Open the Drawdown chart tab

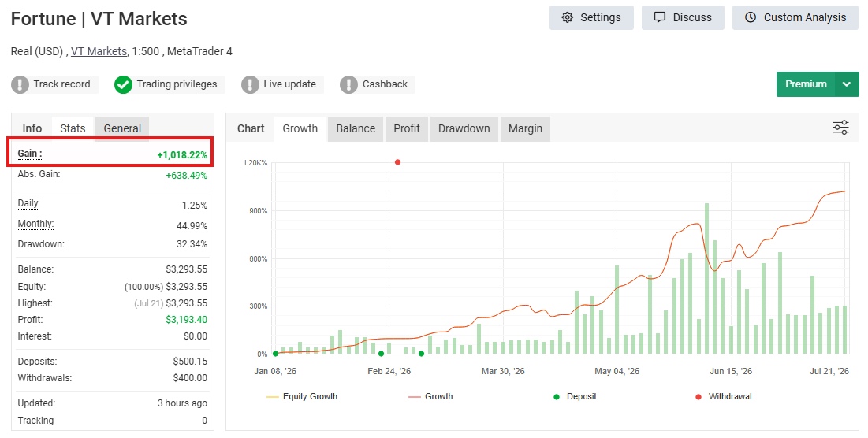click(464, 128)
